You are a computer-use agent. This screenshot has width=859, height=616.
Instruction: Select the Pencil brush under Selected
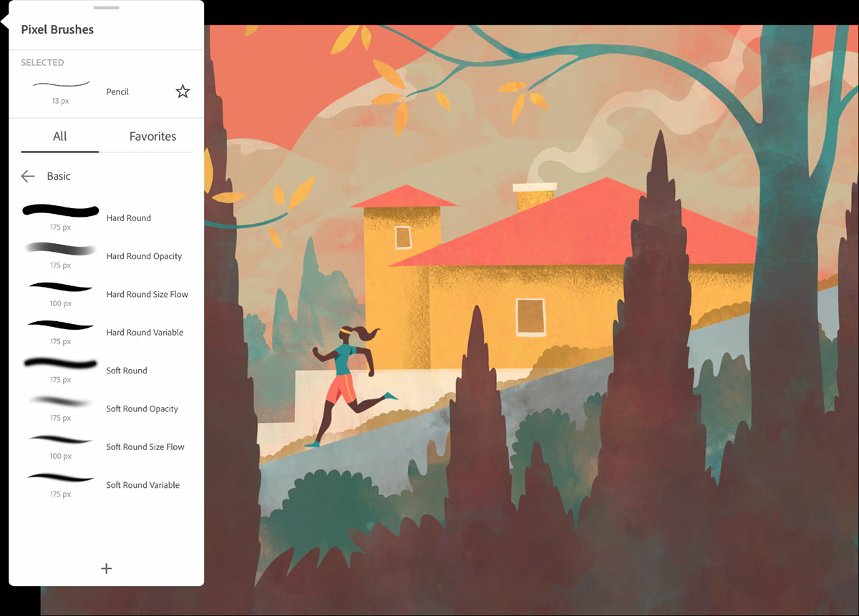tap(117, 92)
